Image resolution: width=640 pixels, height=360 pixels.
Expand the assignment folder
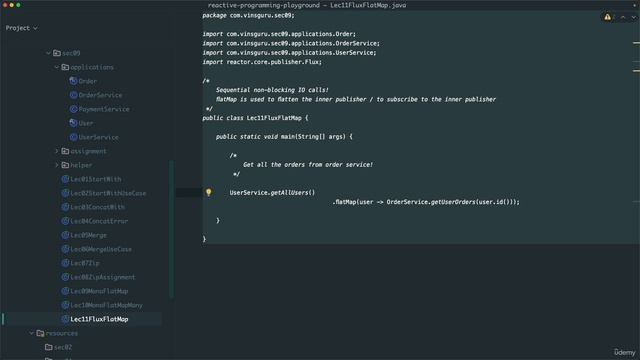coord(57,151)
